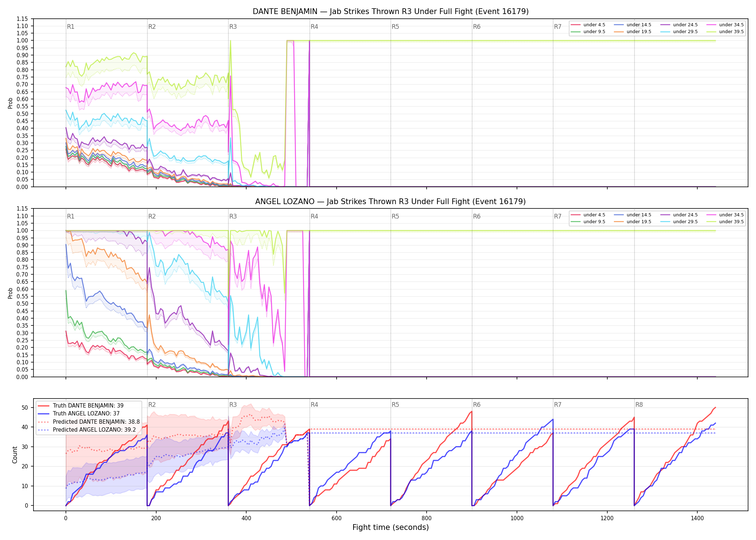756x540 pixels.
Task: Click the yellow-green 'under 39.5' line sample in DANTE BENJAMIN legend
Action: [x=711, y=32]
